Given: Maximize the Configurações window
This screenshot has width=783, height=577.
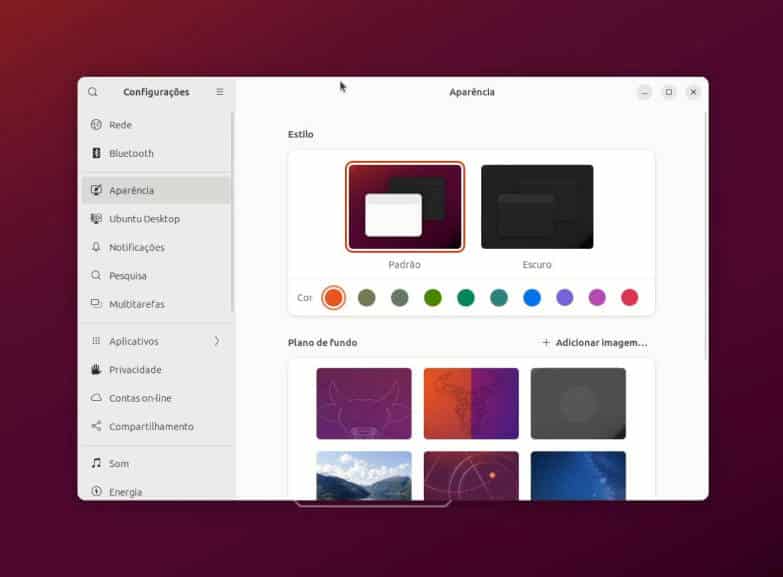Looking at the screenshot, I should tap(669, 92).
